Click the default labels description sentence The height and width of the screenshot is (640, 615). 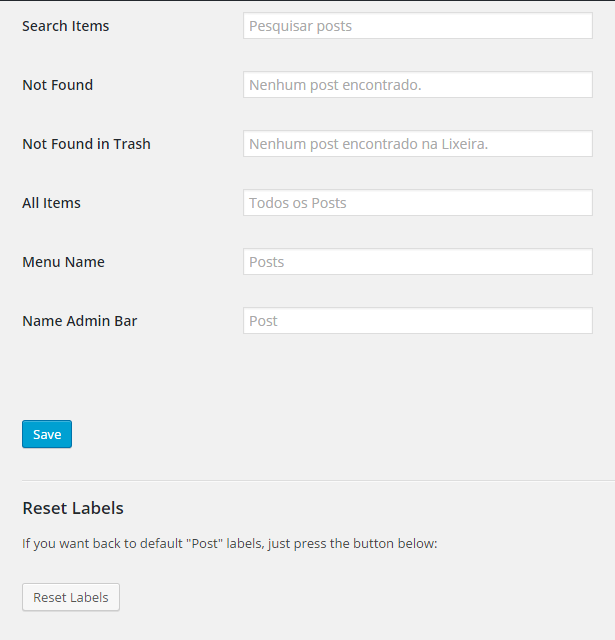[230, 544]
